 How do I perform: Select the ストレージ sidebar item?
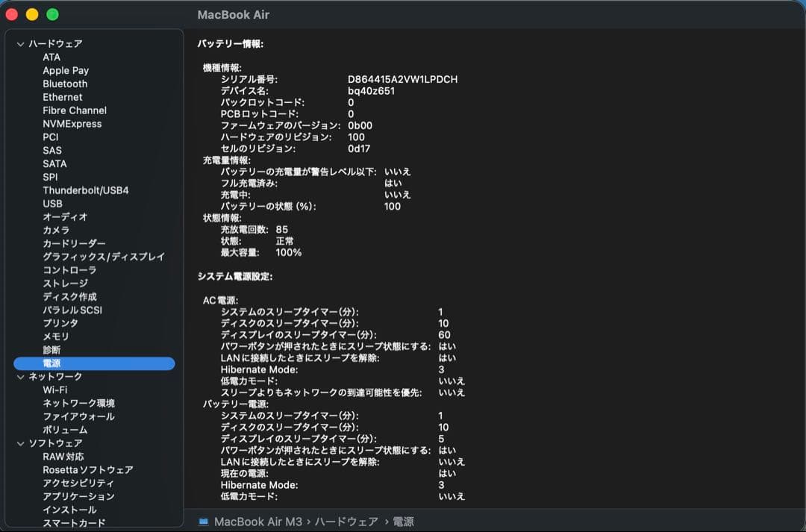65,284
